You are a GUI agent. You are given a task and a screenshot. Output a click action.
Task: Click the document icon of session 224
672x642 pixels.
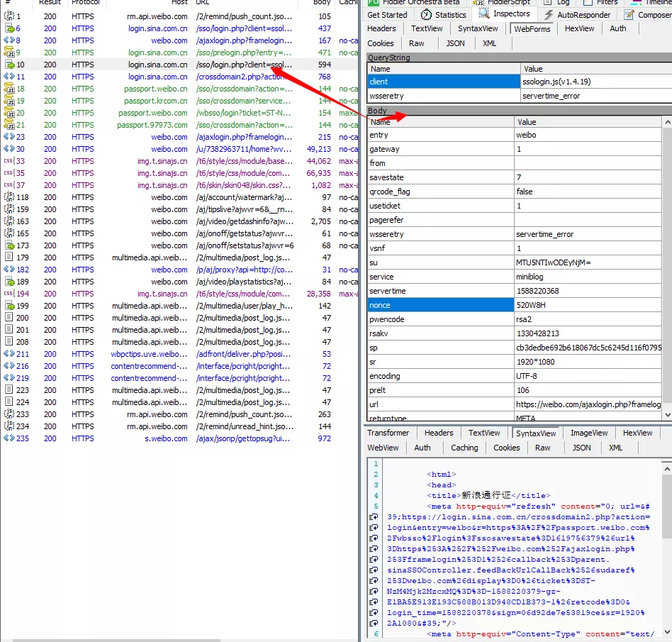(9, 402)
